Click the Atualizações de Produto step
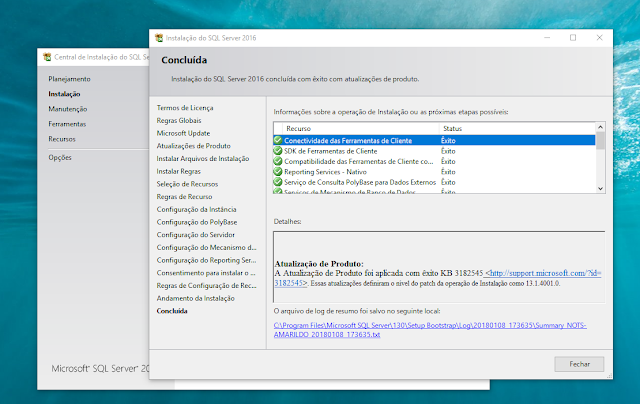 tap(193, 146)
